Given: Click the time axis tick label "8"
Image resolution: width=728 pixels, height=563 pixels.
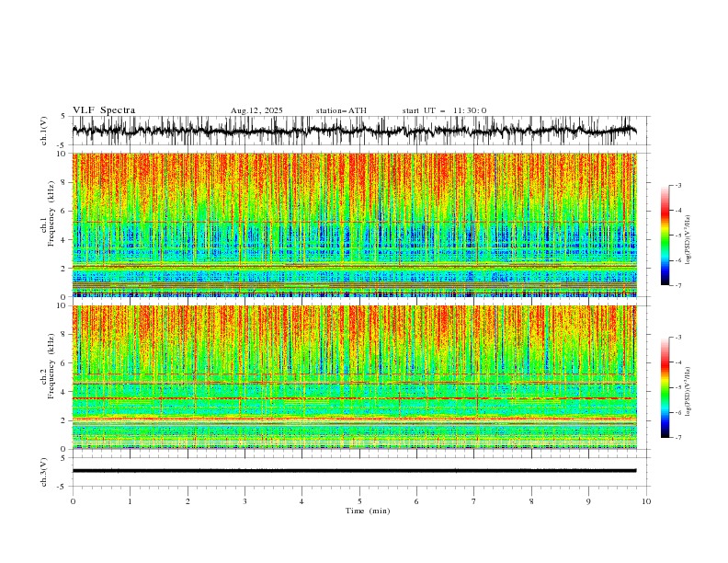Looking at the screenshot, I should (531, 501).
